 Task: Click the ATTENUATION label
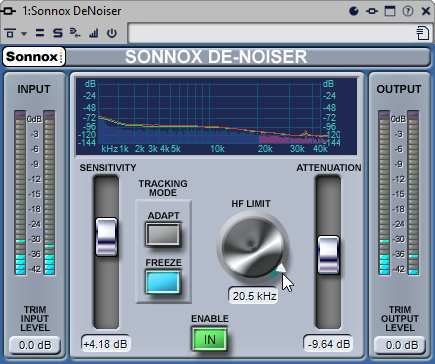tap(329, 168)
